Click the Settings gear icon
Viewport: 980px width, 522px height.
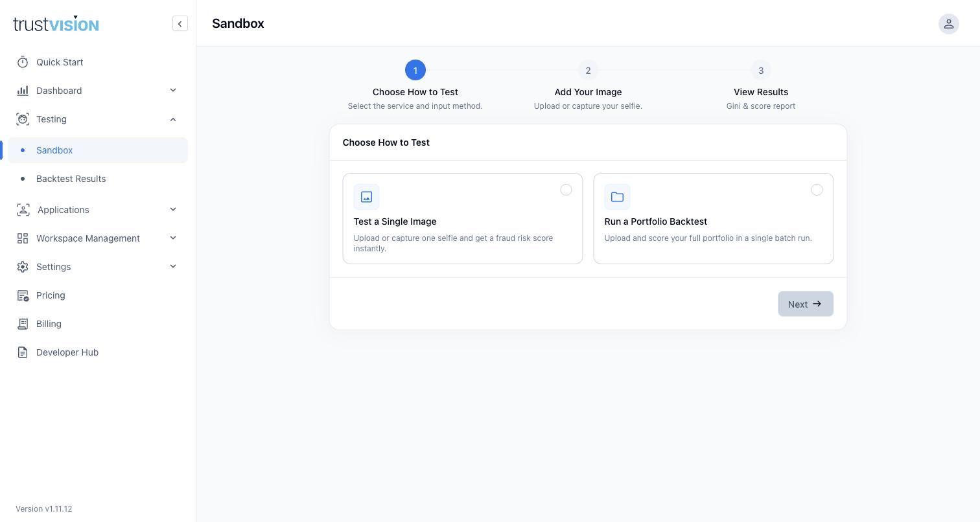[23, 267]
